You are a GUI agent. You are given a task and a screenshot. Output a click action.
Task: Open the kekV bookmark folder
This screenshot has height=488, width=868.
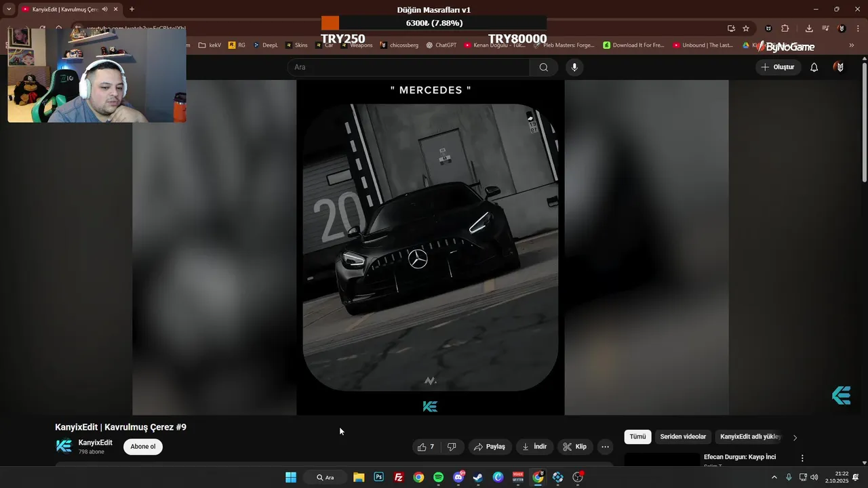(x=210, y=45)
